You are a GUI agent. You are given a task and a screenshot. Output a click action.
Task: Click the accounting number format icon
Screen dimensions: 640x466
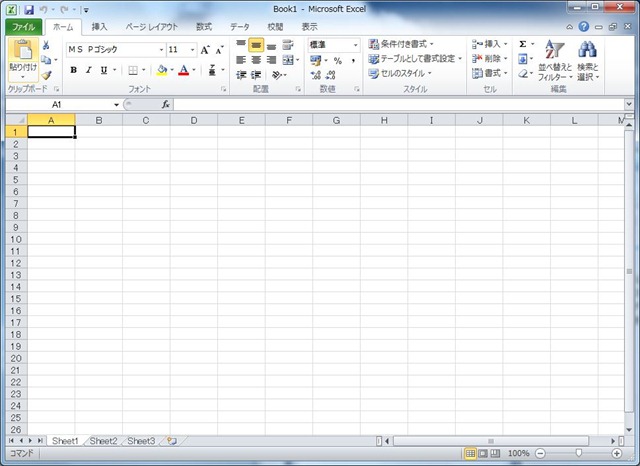point(316,60)
